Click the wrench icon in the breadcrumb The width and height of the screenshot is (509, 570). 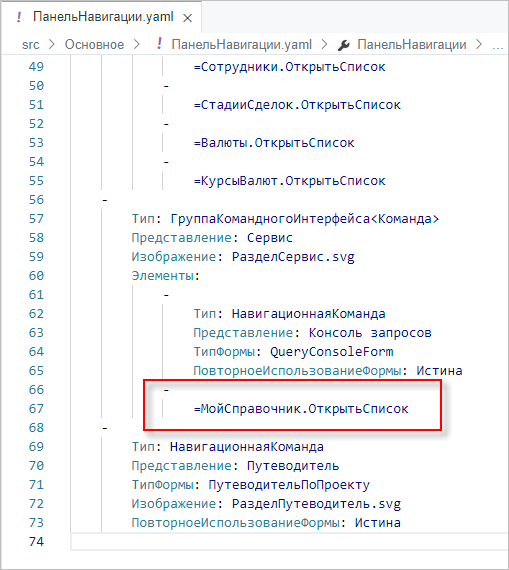click(x=344, y=45)
